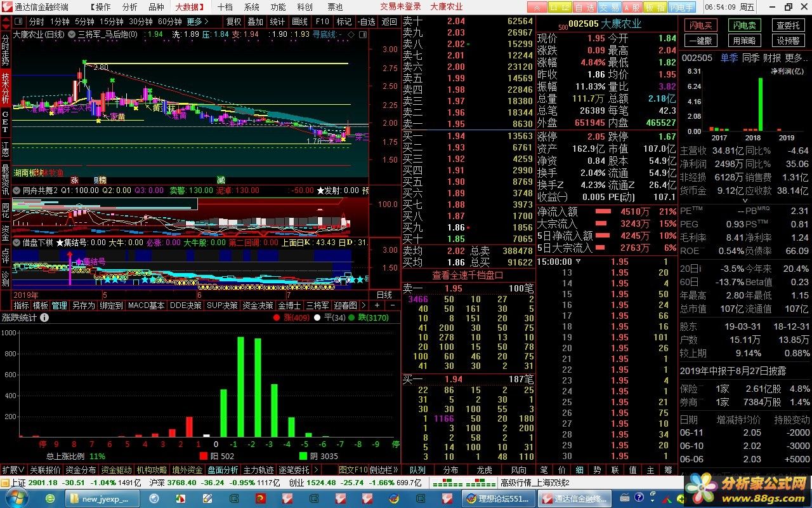The height and width of the screenshot is (508, 812).
Task: Click the A股 market toolbar button
Action: tap(632, 7)
